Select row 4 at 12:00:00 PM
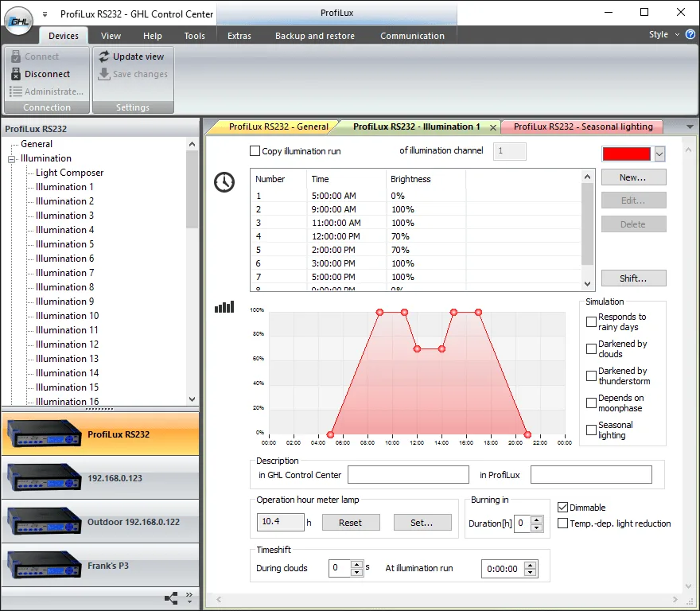The width and height of the screenshot is (700, 611). 416,236
